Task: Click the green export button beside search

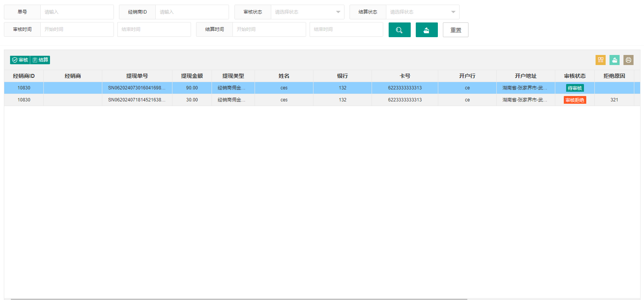Action: coord(427,30)
